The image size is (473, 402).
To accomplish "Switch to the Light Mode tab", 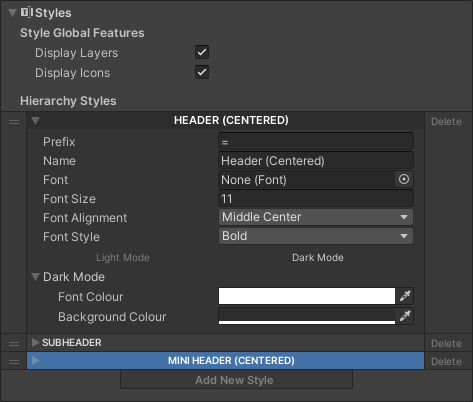I will pos(123,258).
